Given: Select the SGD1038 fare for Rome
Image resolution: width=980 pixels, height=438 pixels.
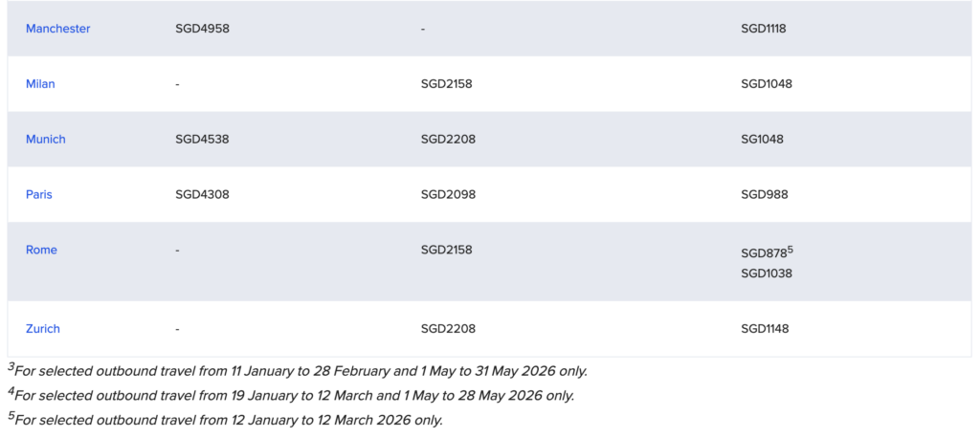Looking at the screenshot, I should (x=766, y=274).
